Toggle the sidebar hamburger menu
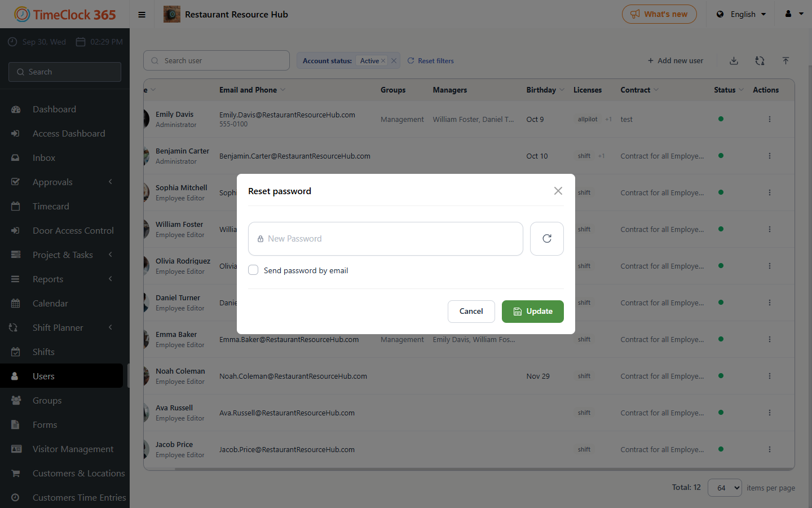 tap(142, 15)
